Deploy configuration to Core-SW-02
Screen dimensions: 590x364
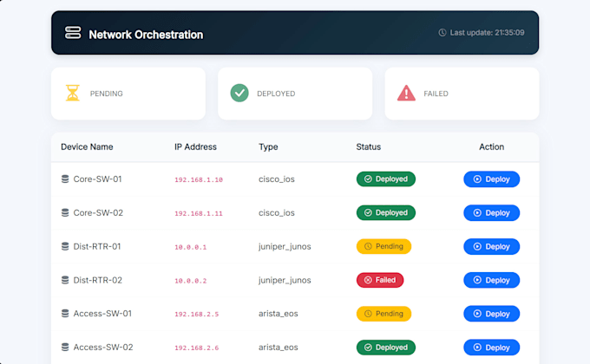tap(491, 213)
